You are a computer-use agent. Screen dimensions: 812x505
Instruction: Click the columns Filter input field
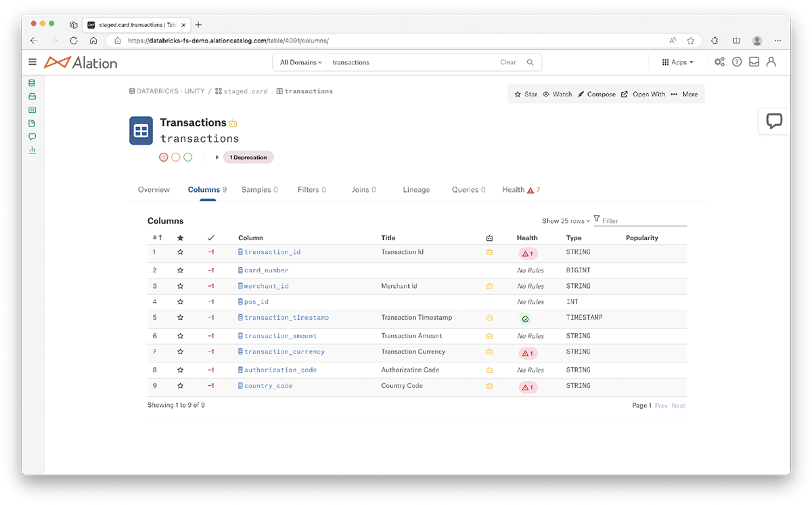point(643,221)
